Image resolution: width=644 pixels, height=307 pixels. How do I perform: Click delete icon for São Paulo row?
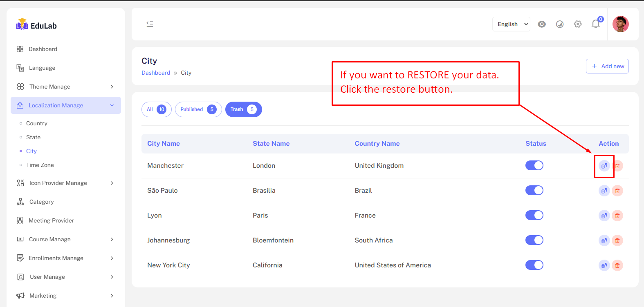(617, 191)
